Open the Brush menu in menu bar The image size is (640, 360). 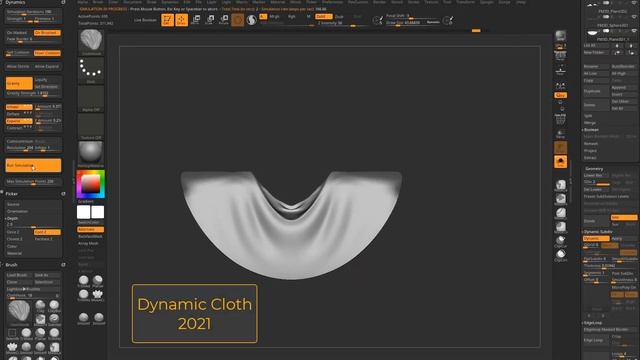point(98,2)
